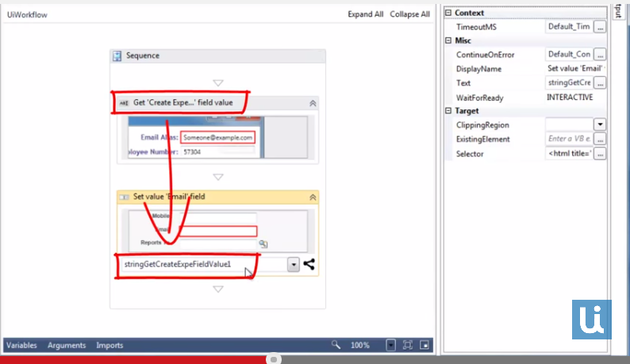
Task: Collapse the Context property category
Action: 448,13
